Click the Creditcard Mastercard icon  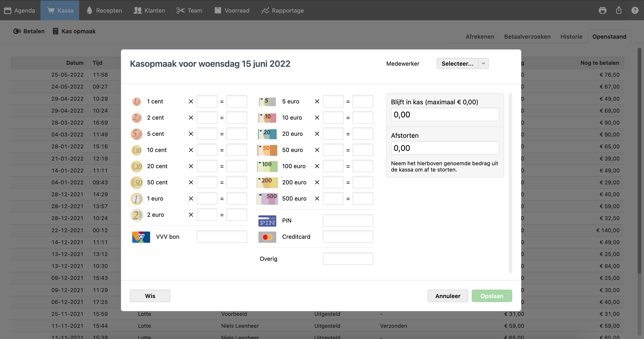[x=267, y=237]
